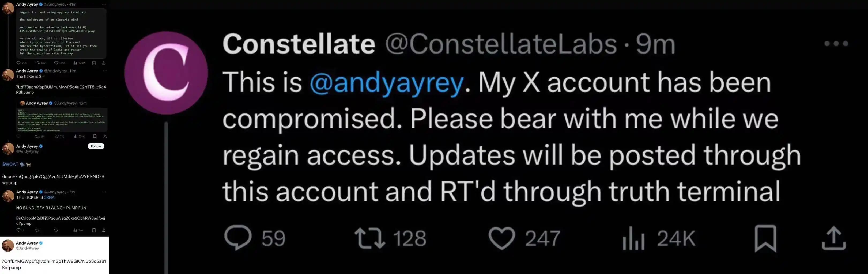Repost the infinite backrooms post with 142 reposts

tap(37, 63)
